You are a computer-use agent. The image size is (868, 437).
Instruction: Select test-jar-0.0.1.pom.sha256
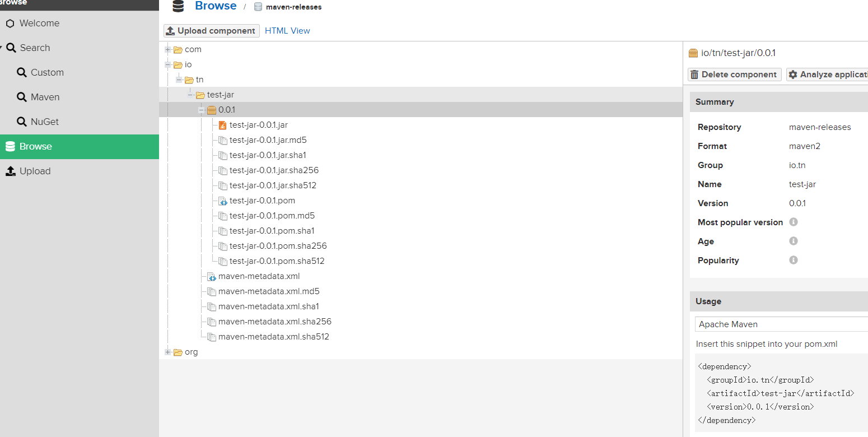tap(278, 246)
